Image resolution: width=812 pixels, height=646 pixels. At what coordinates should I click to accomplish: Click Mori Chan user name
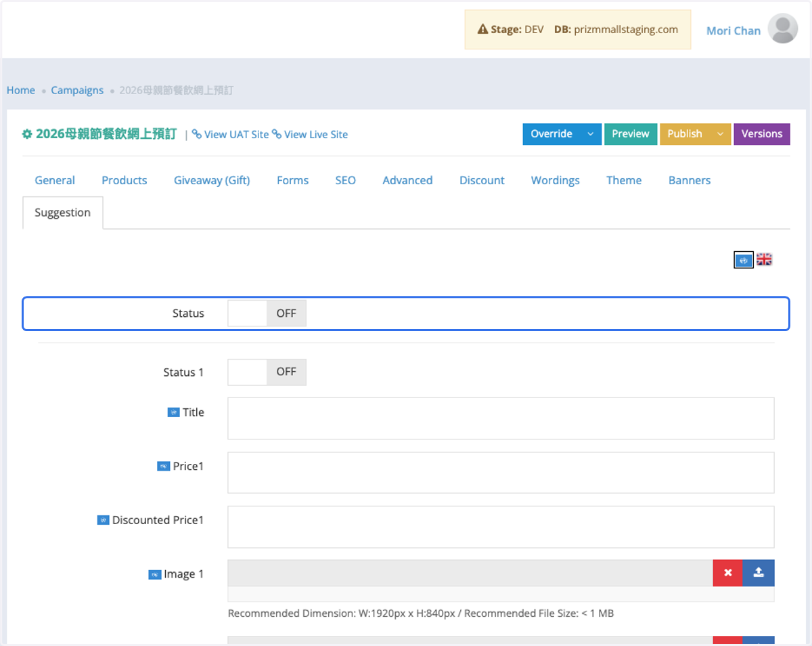pos(734,30)
